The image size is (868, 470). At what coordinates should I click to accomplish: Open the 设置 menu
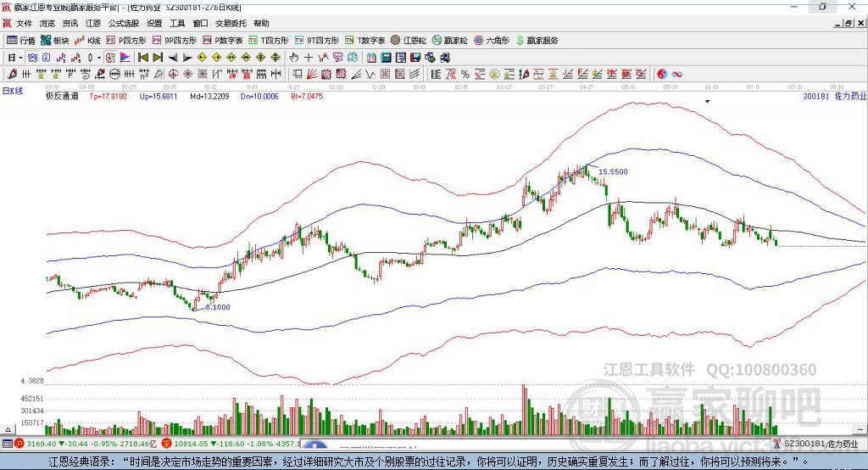(154, 23)
